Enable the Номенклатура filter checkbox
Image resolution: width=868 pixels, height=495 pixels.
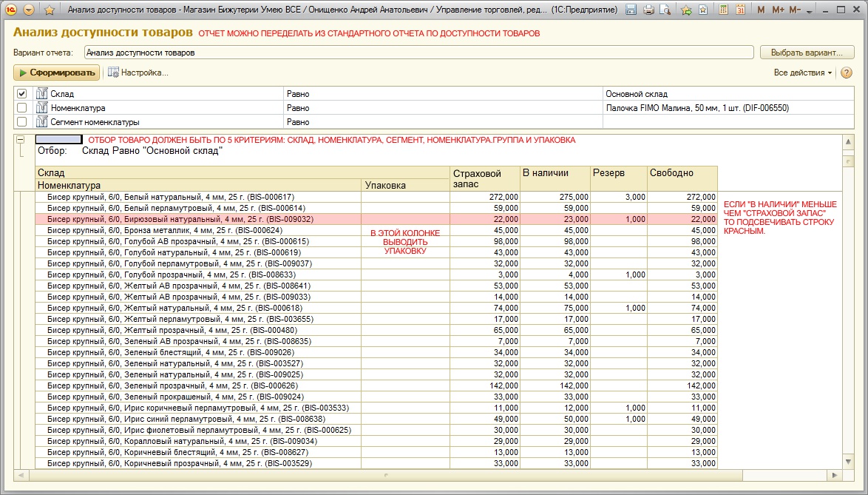(x=22, y=108)
